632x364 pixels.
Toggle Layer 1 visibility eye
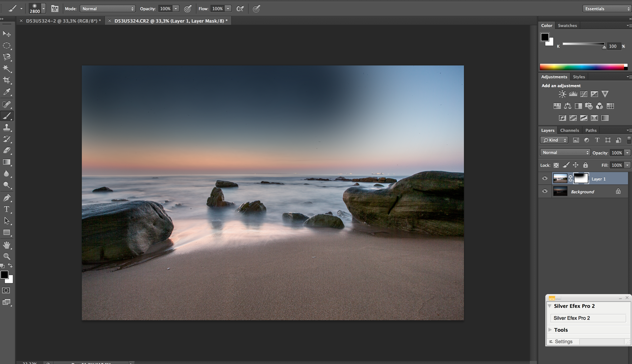pyautogui.click(x=545, y=178)
